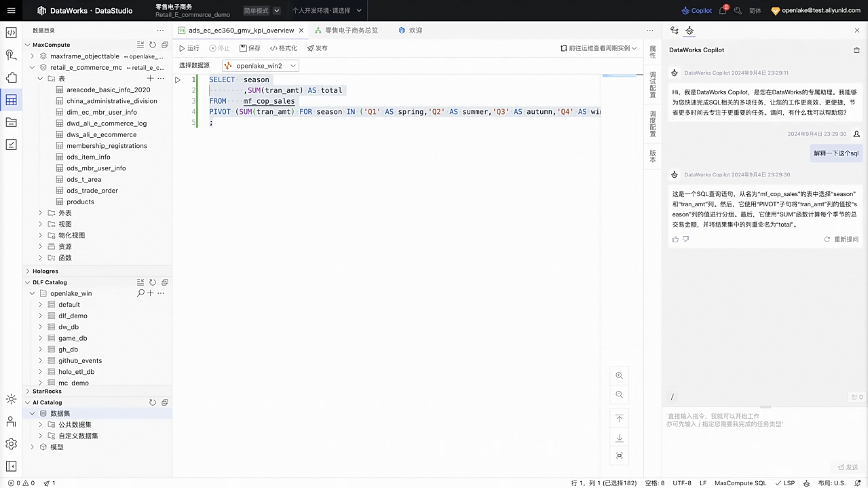Click the Save (保存) toolbar icon
Viewport: 868px width, 488px height.
coord(243,48)
